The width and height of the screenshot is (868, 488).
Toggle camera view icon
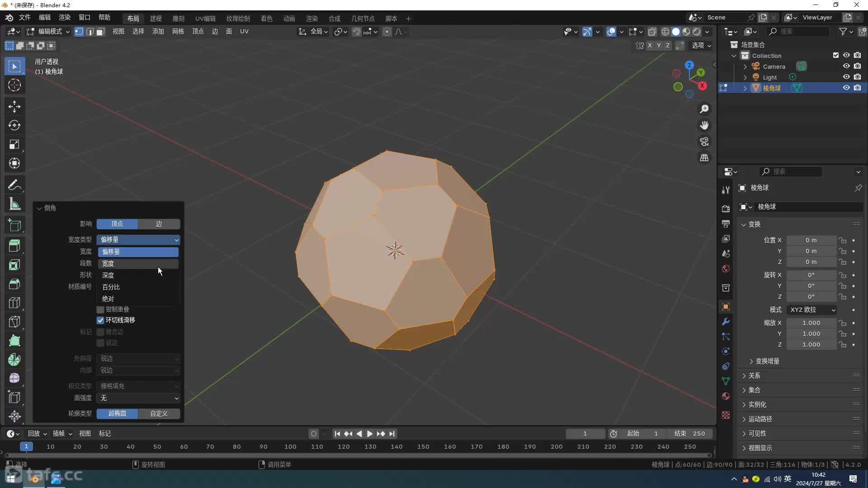click(704, 141)
